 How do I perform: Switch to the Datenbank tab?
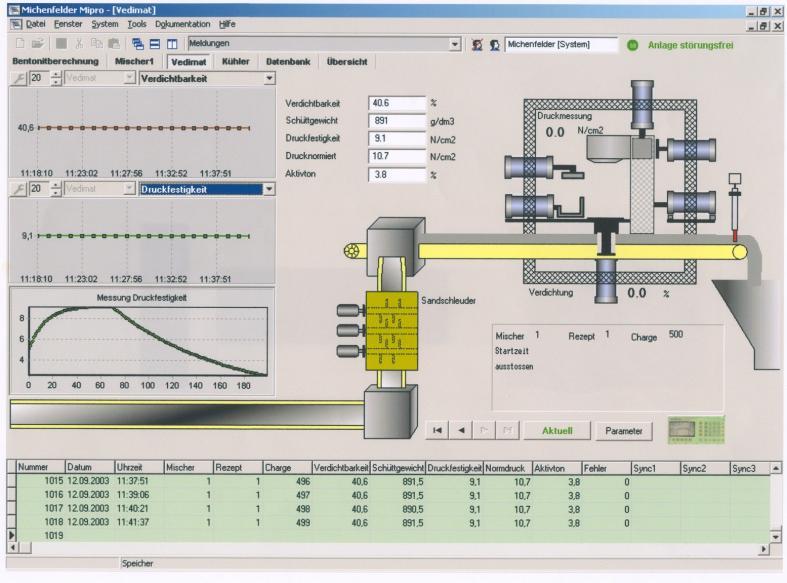[288, 61]
